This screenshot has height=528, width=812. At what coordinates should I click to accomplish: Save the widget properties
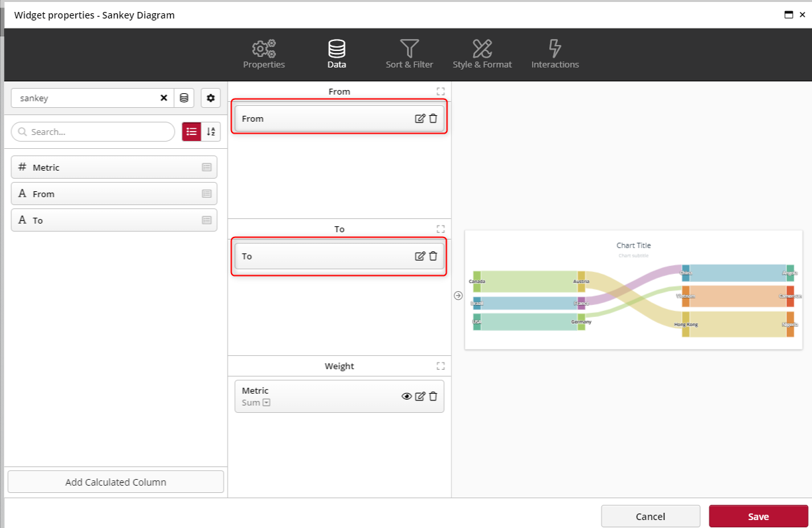[758, 516]
